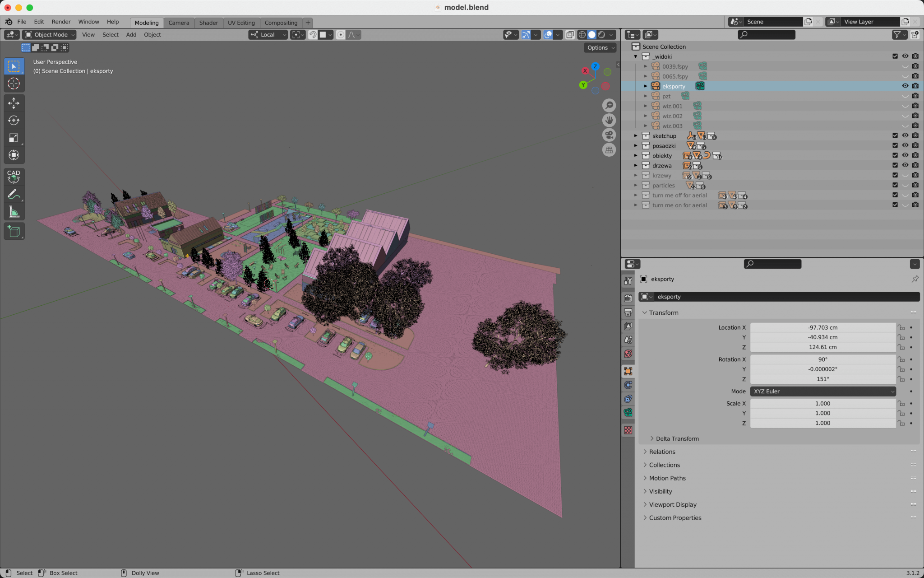Open the World Properties tab
The width and height of the screenshot is (924, 578).
pos(628,354)
